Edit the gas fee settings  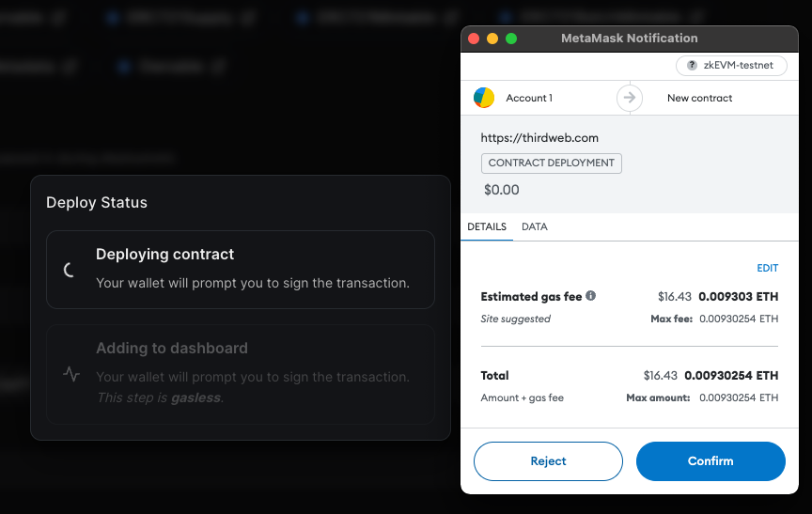(768, 268)
